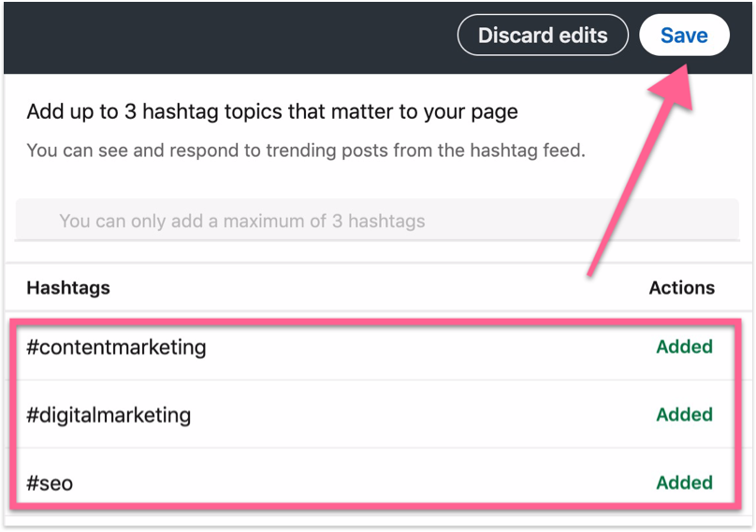756x532 pixels.
Task: Click the 'Add up to 3 hashtag topics' heading
Action: pos(271,112)
